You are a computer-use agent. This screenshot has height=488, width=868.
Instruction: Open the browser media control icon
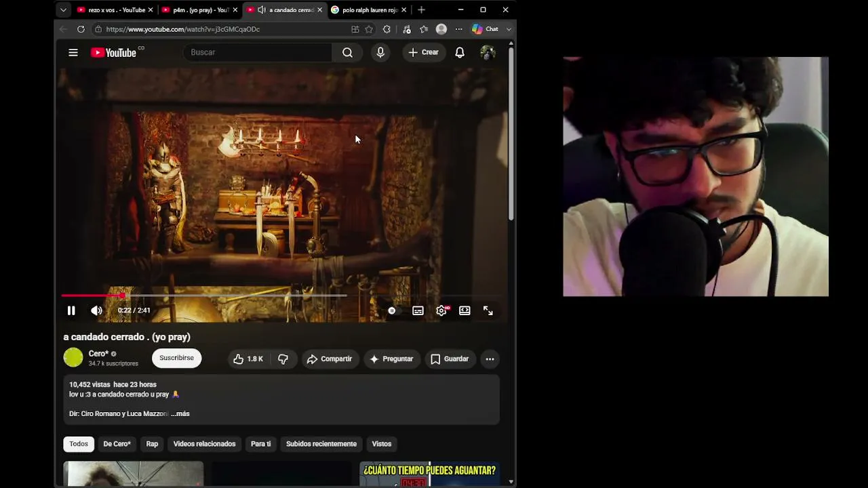coord(406,29)
